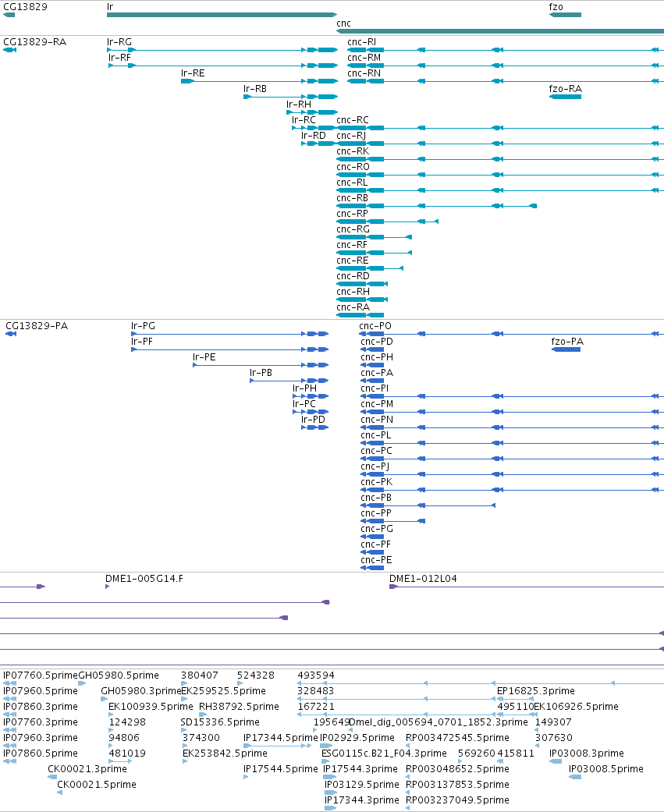
Task: Click EST ESG0115c.B21_F04.3prime label
Action: point(385,753)
